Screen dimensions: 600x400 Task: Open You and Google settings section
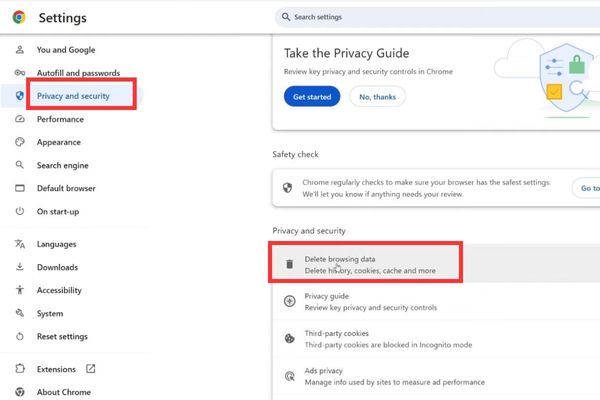point(66,50)
